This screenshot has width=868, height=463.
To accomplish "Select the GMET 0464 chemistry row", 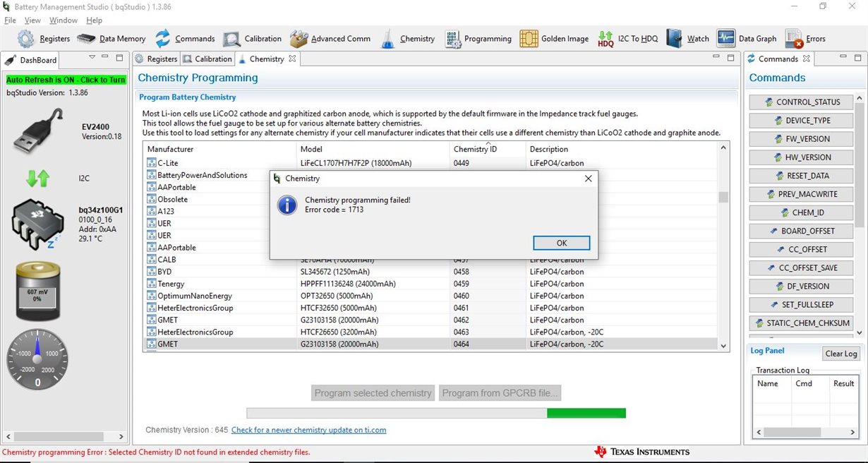I will click(430, 344).
